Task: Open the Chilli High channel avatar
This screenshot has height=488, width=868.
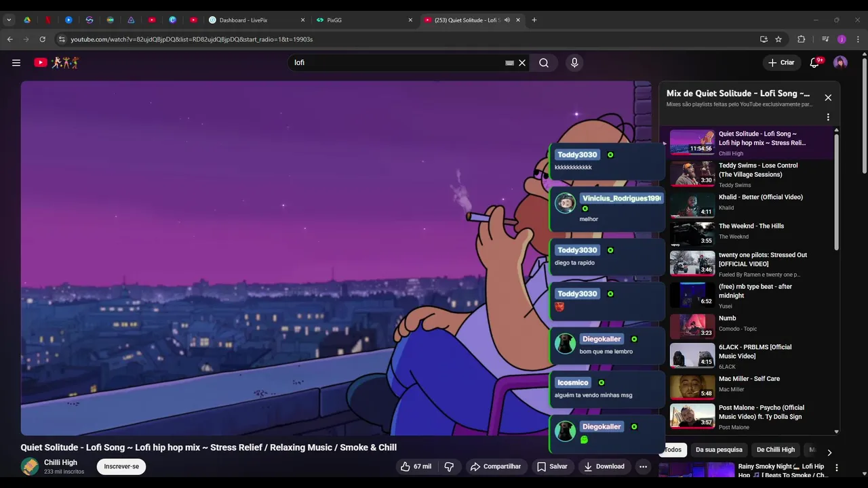Action: point(30,466)
